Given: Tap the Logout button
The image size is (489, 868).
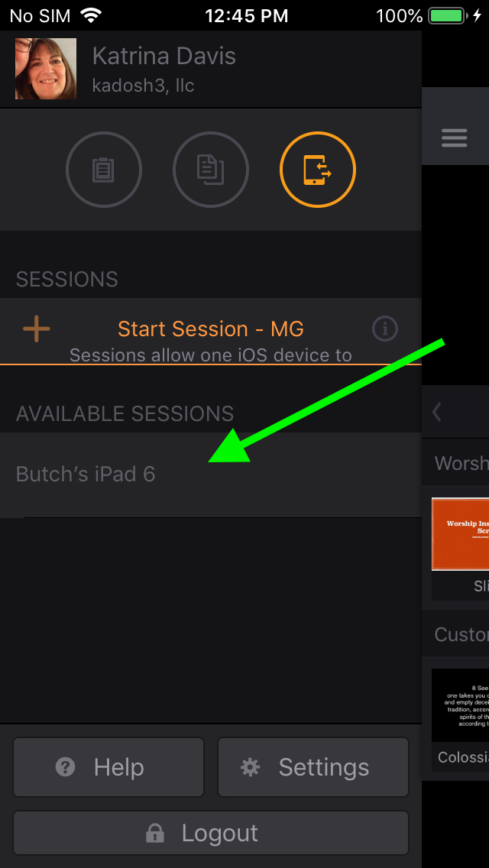Looking at the screenshot, I should coord(210,833).
